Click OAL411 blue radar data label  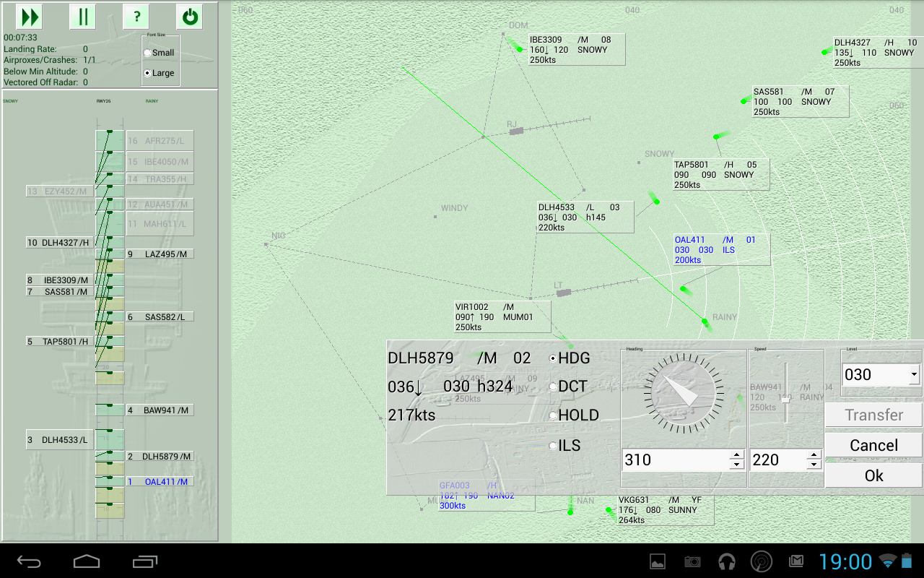click(721, 249)
